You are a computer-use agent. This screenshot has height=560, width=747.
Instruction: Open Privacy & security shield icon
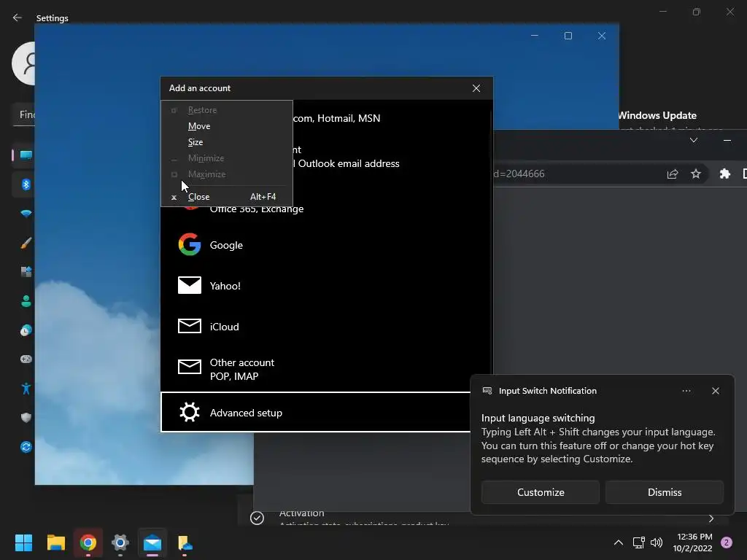tap(26, 418)
